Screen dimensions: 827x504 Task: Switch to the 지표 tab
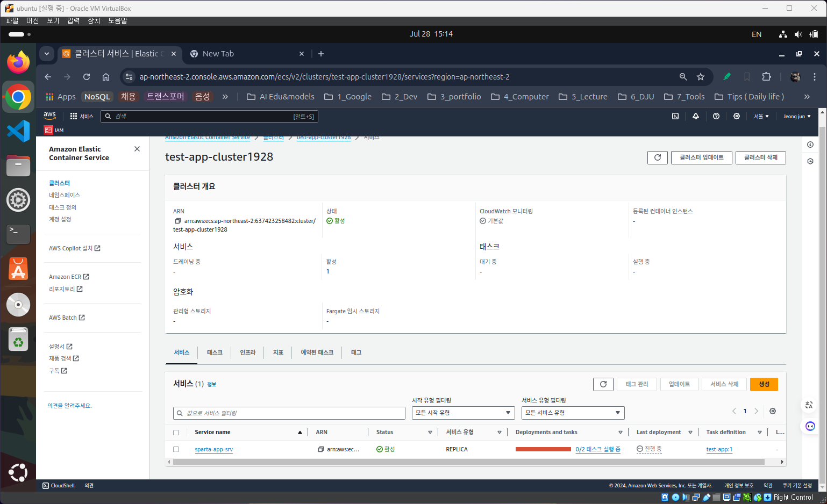(x=278, y=352)
